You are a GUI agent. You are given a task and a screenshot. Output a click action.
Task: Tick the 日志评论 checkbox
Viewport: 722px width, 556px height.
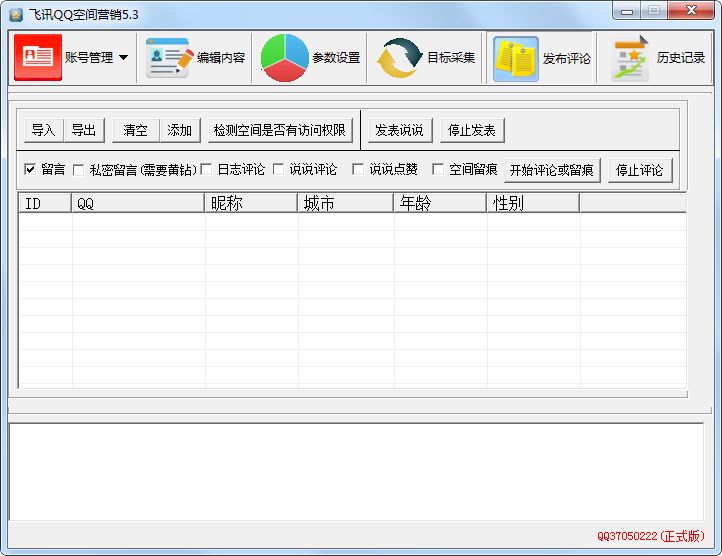(x=206, y=170)
